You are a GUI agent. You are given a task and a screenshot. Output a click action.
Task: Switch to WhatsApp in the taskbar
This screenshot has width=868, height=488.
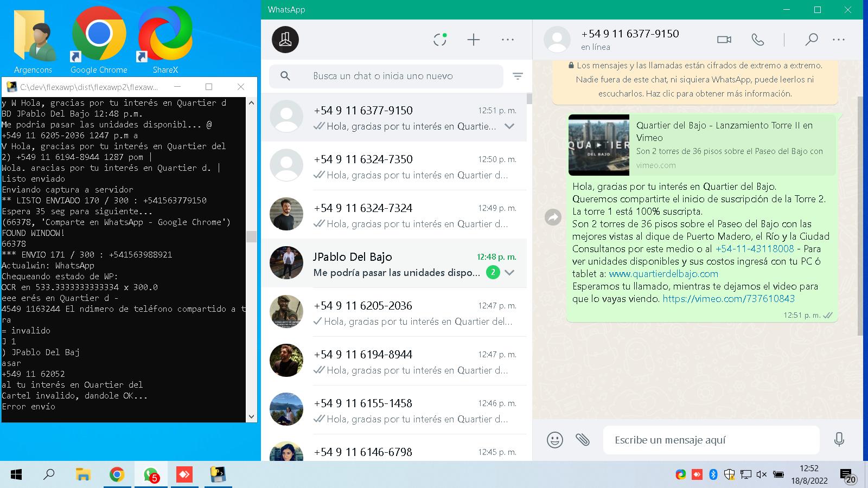click(x=151, y=475)
